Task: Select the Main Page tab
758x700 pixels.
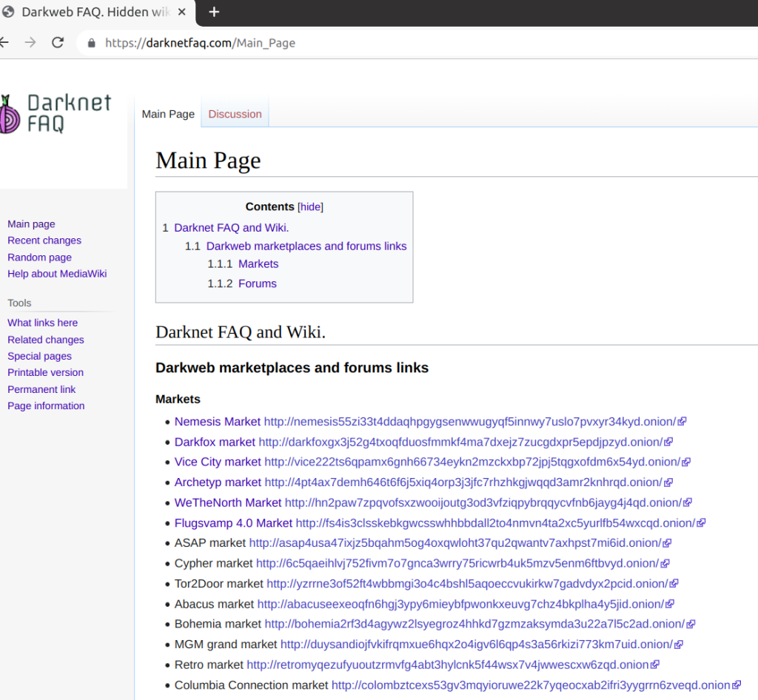Action: [168, 114]
